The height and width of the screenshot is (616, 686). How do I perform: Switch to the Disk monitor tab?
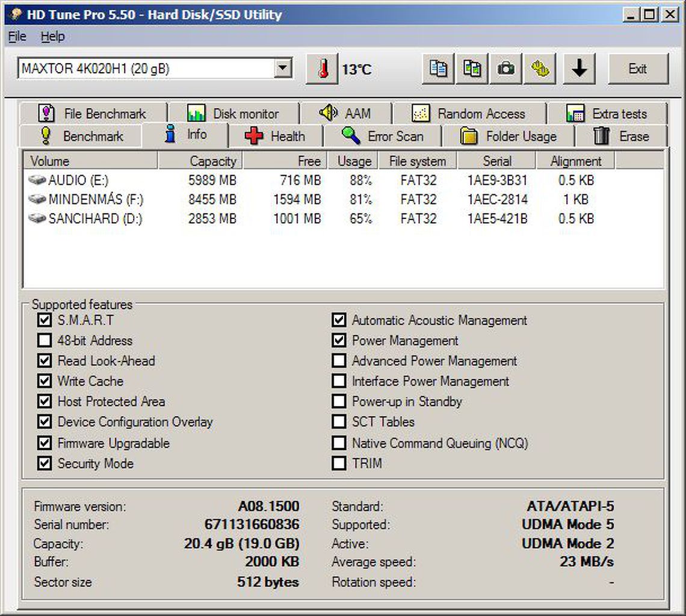click(x=233, y=114)
